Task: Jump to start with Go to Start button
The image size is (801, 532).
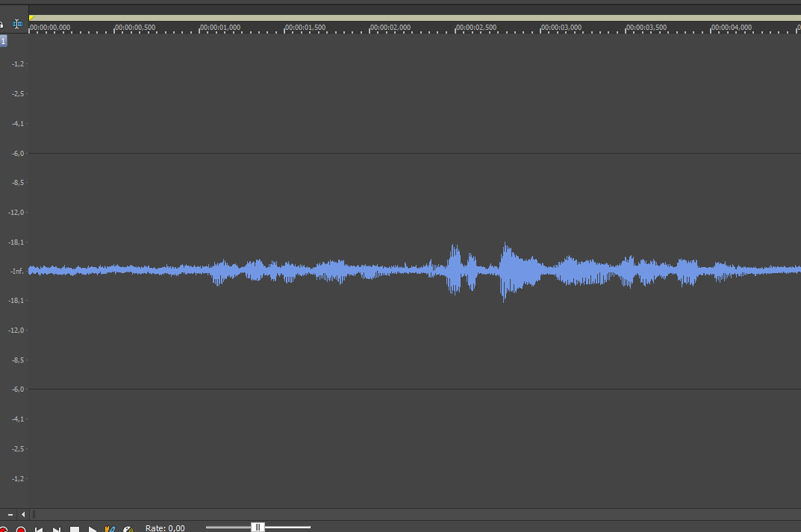Action: coord(39,529)
